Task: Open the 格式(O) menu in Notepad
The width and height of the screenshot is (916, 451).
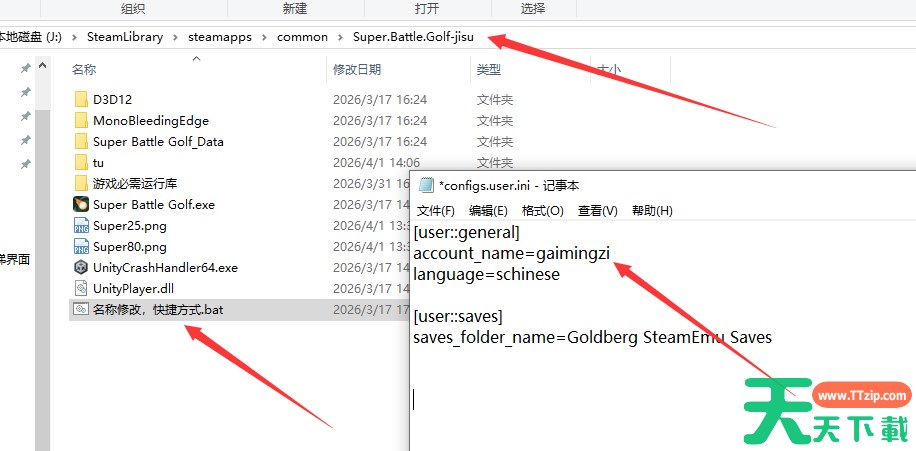Action: pos(543,211)
